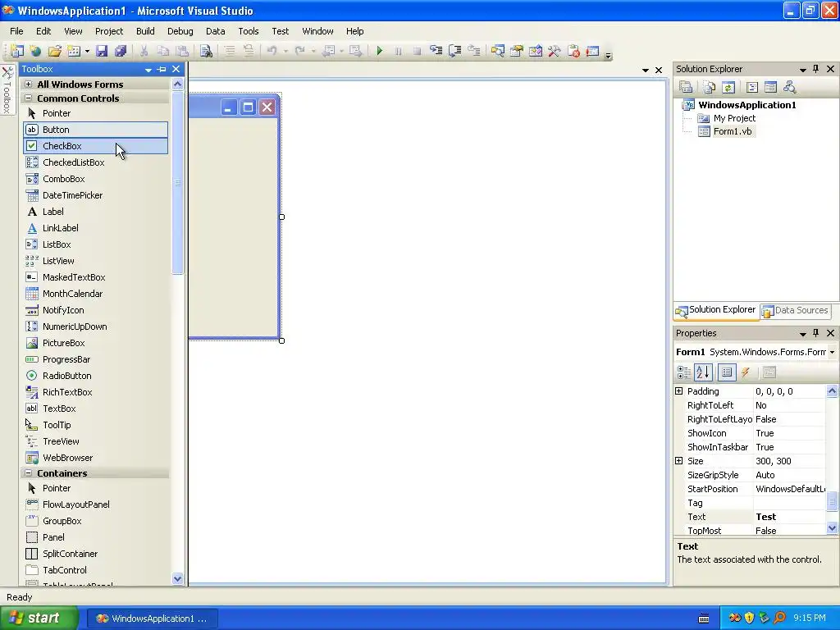The image size is (840, 630).
Task: Select the Button control in Toolbox
Action: [x=95, y=130]
